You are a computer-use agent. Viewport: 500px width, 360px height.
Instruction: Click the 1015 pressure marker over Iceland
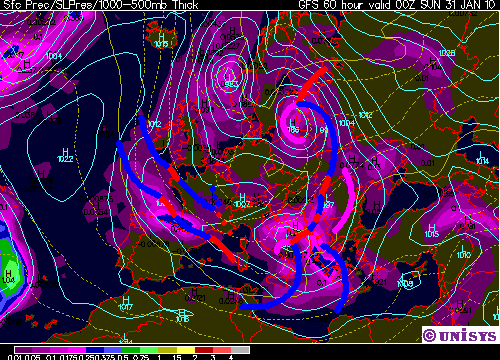click(x=162, y=40)
